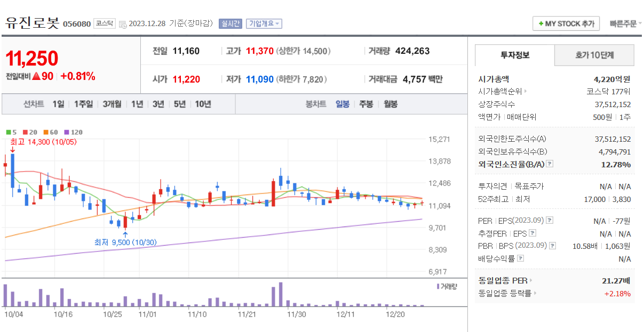The width and height of the screenshot is (644, 332).
Task: Select the 5년 line chart period
Action: (180, 104)
